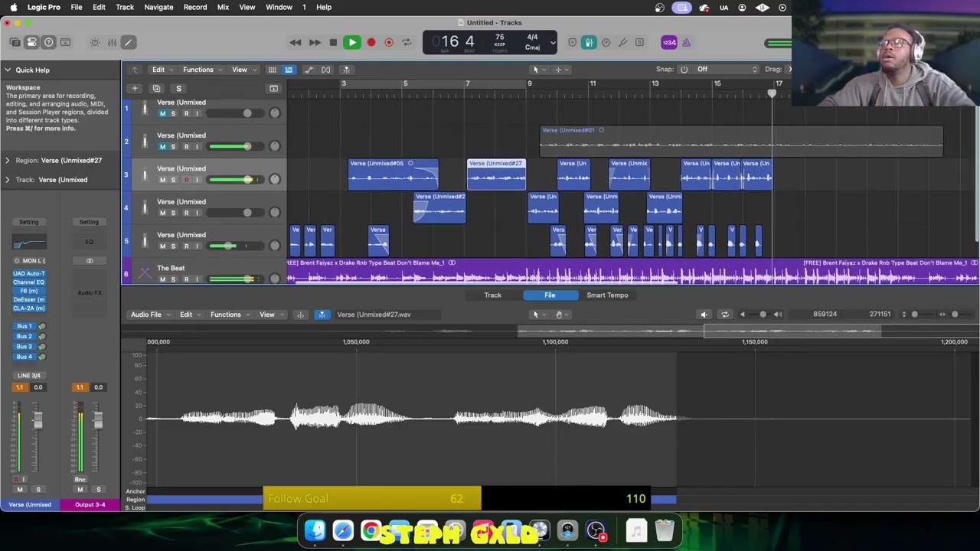Toggle the Cycle loop button
This screenshot has width=980, height=551.
tap(407, 42)
